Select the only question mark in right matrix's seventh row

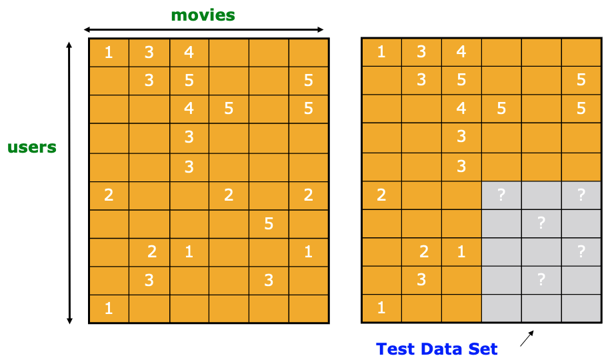[541, 223]
